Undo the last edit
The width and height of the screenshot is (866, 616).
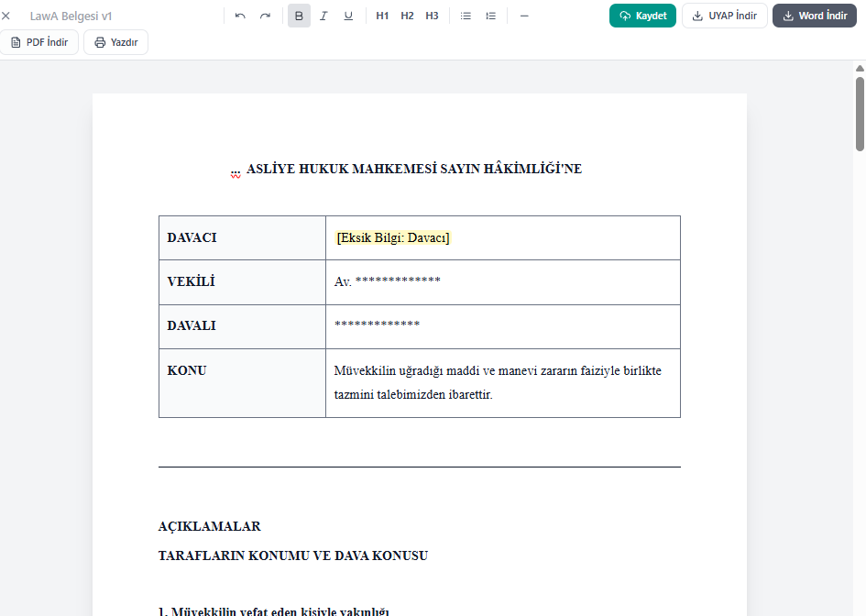pyautogui.click(x=240, y=16)
